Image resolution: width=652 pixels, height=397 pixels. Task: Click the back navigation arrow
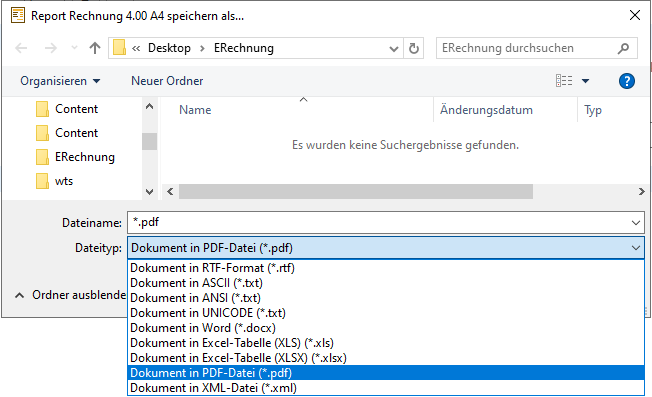(x=21, y=48)
